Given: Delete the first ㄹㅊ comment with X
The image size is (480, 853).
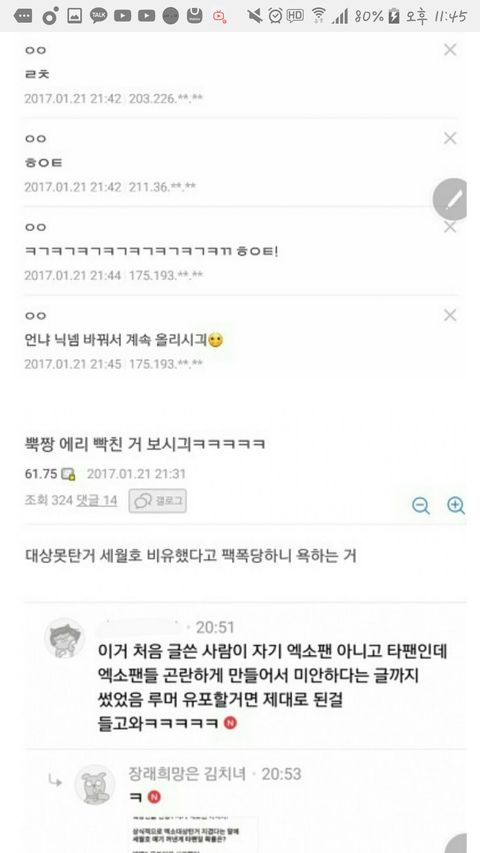Looking at the screenshot, I should pyautogui.click(x=450, y=50).
